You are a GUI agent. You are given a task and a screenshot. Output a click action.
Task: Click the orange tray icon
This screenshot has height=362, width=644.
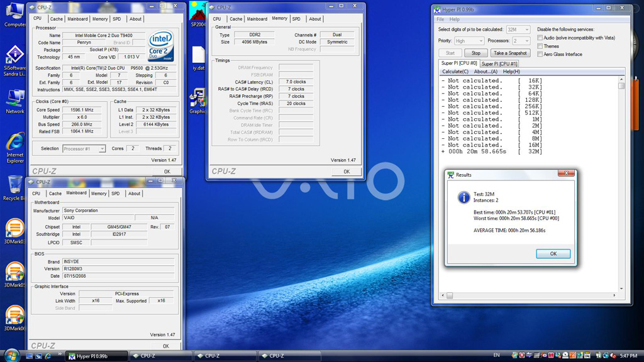point(572,356)
